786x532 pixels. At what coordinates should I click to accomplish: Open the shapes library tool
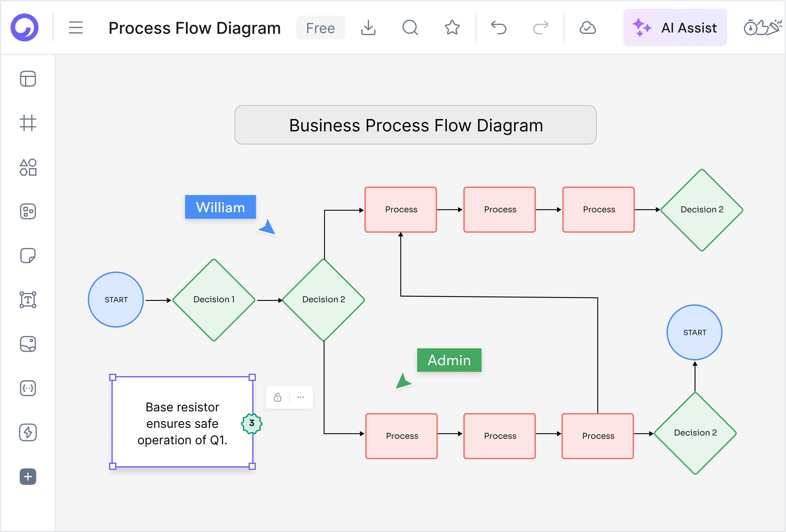(28, 167)
